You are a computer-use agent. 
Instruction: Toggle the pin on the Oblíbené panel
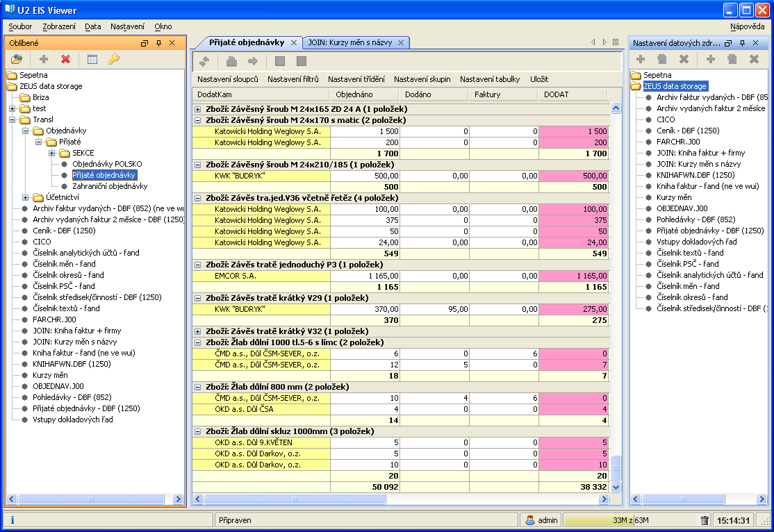pyautogui.click(x=158, y=43)
